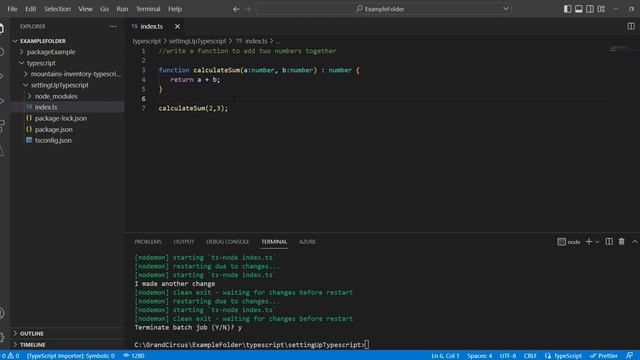Viewport: 640px width, 360px height.
Task: Change line ending via CRLF status item
Action: 530,356
